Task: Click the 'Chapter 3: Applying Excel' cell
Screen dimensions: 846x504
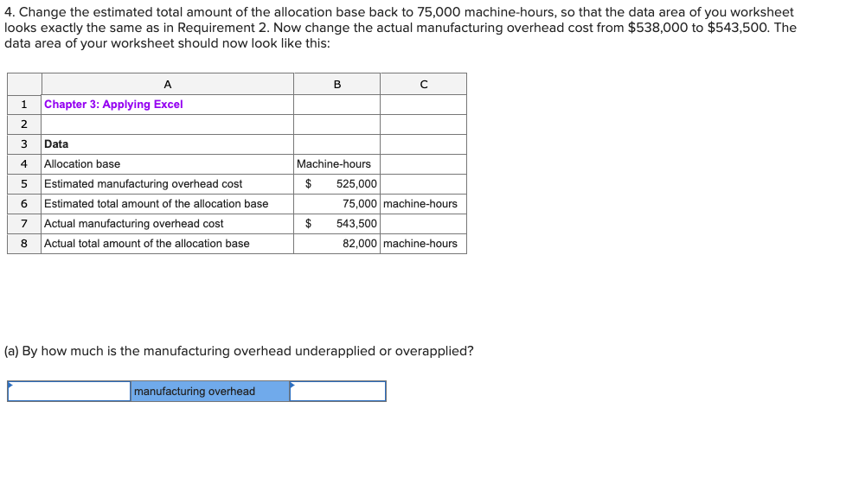Action: point(168,105)
